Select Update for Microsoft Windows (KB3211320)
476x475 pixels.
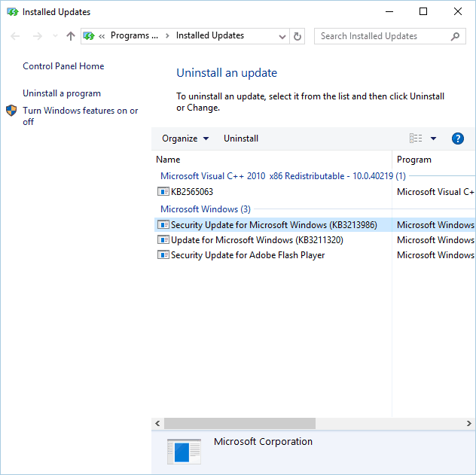[x=257, y=240]
